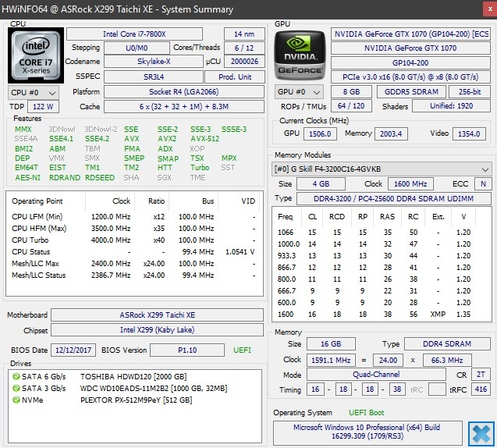
Task: Click CPU Status VID 1.0541 V value
Action: [240, 252]
